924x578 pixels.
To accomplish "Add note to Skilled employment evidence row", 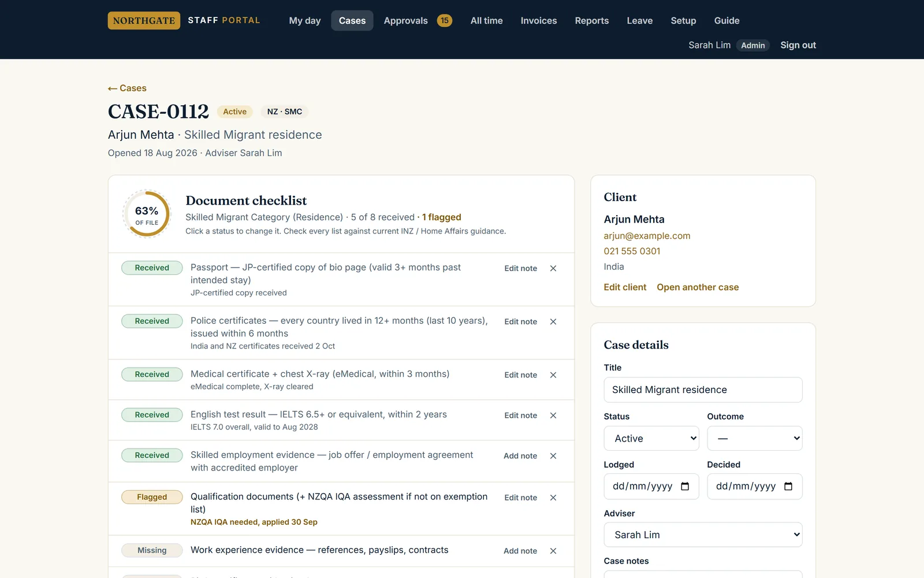I will [x=520, y=455].
